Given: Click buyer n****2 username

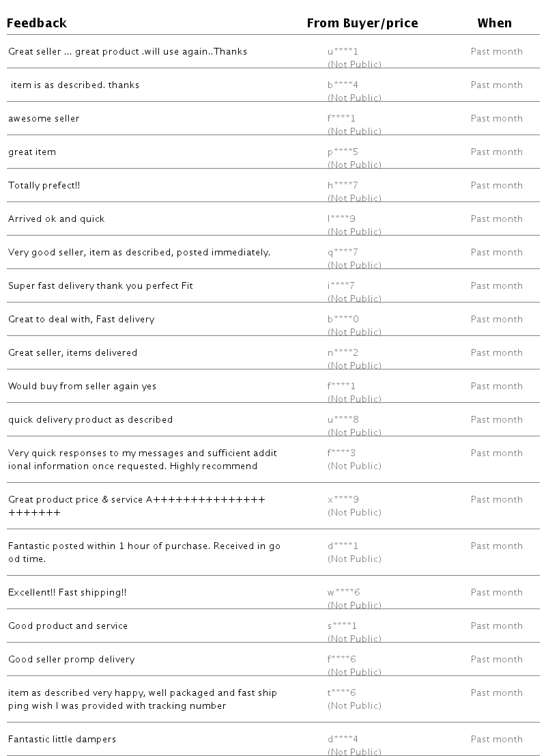Looking at the screenshot, I should coord(343,353).
